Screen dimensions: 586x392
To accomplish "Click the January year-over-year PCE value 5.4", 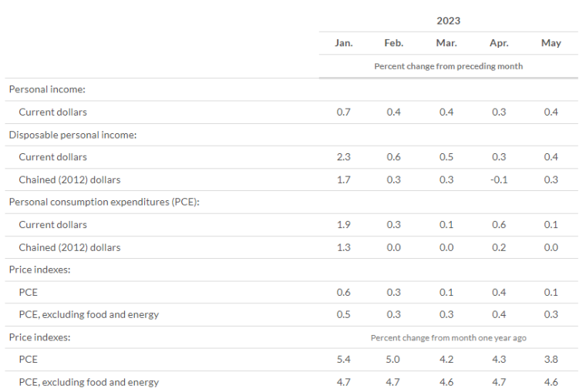I will click(x=343, y=359).
